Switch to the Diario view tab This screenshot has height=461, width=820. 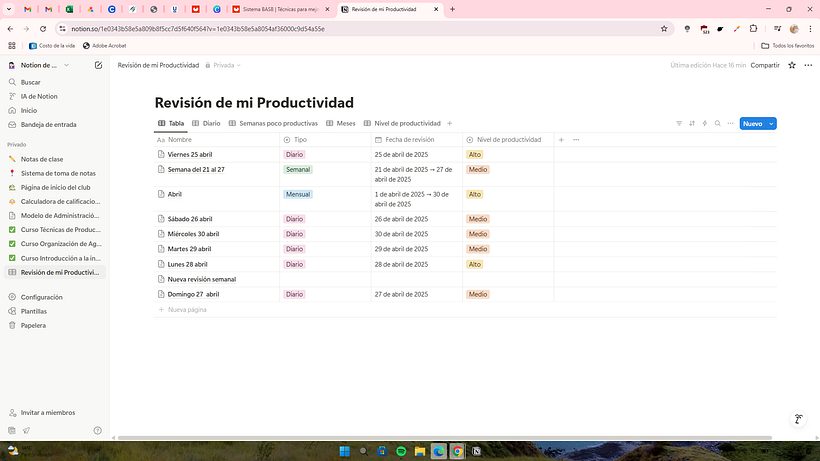pos(206,124)
